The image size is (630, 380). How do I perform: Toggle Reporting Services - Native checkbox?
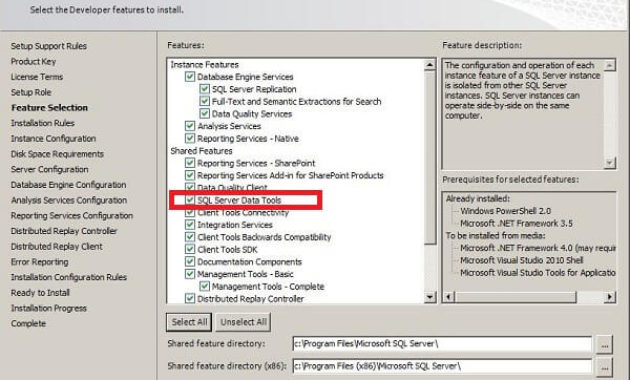click(190, 138)
